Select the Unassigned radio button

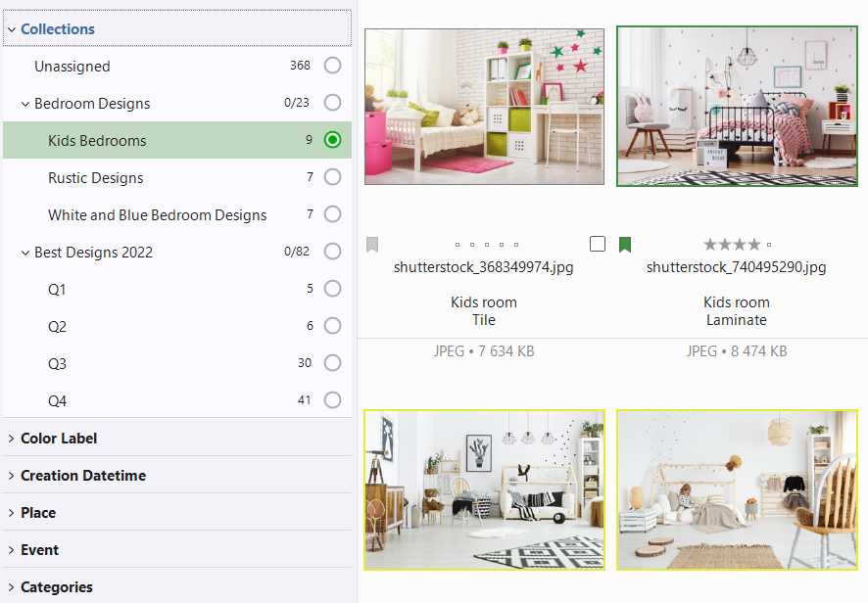(333, 67)
